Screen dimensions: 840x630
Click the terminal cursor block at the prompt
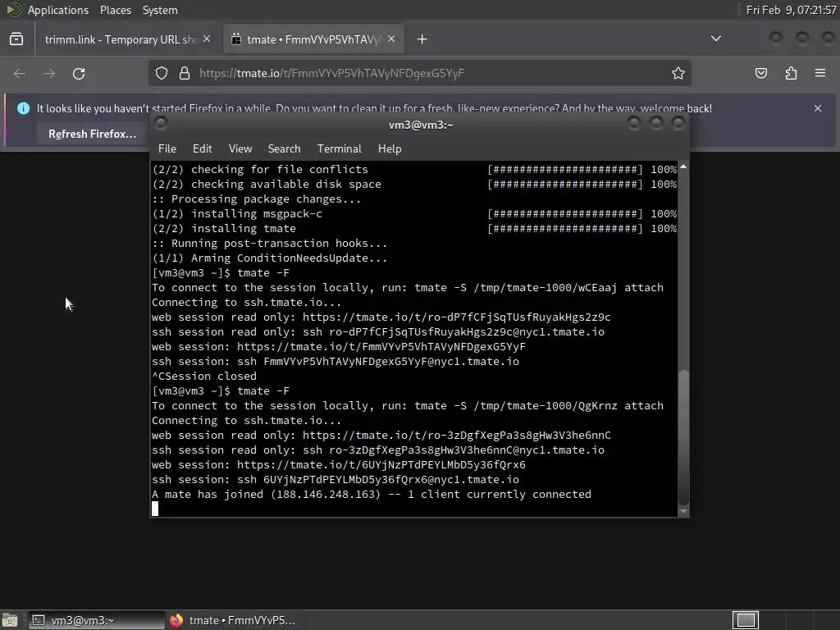[155, 509]
